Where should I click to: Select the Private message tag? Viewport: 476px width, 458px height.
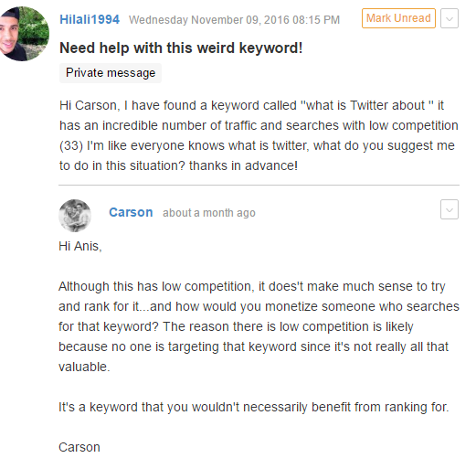pos(111,73)
